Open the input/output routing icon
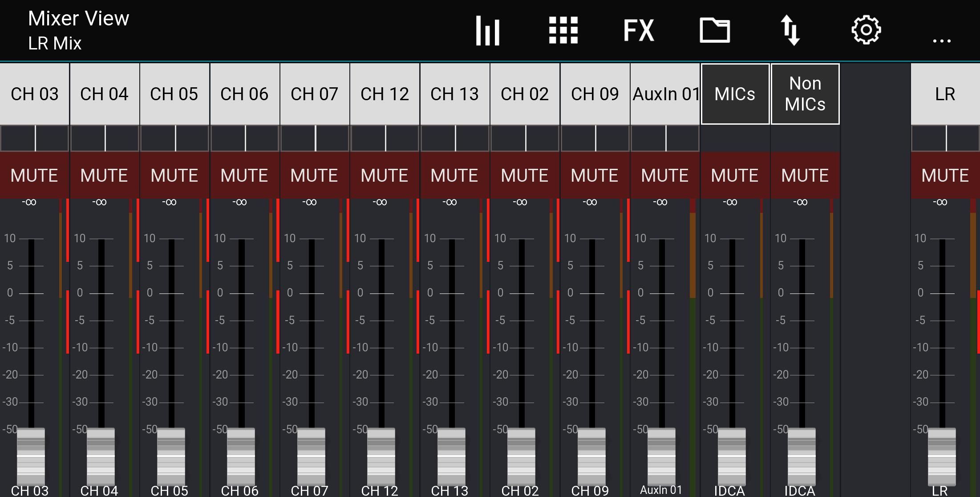The height and width of the screenshot is (497, 980). [791, 29]
